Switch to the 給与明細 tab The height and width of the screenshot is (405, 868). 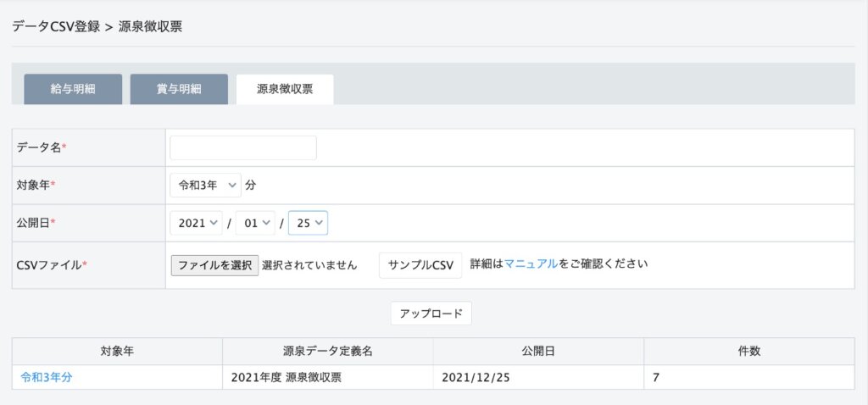73,89
